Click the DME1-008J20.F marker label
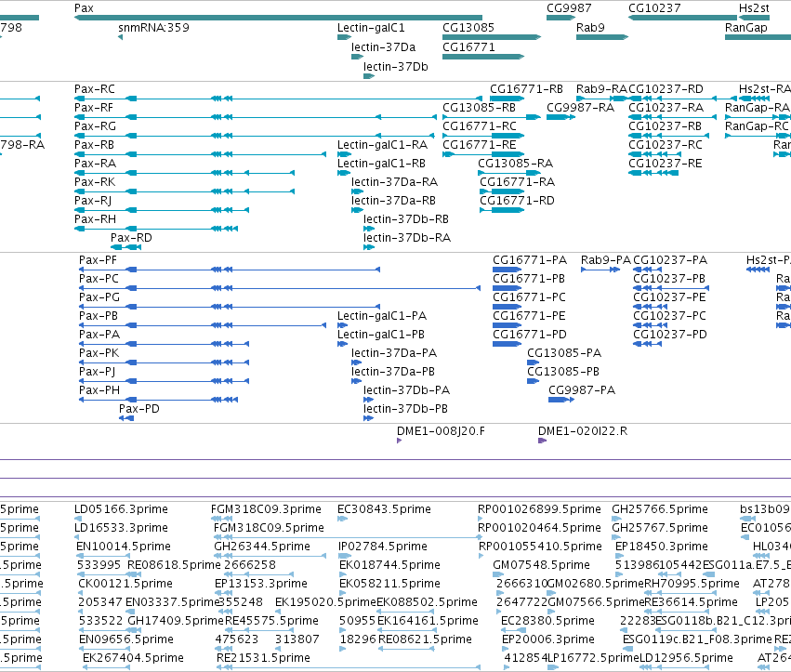The image size is (791, 672). (x=441, y=431)
